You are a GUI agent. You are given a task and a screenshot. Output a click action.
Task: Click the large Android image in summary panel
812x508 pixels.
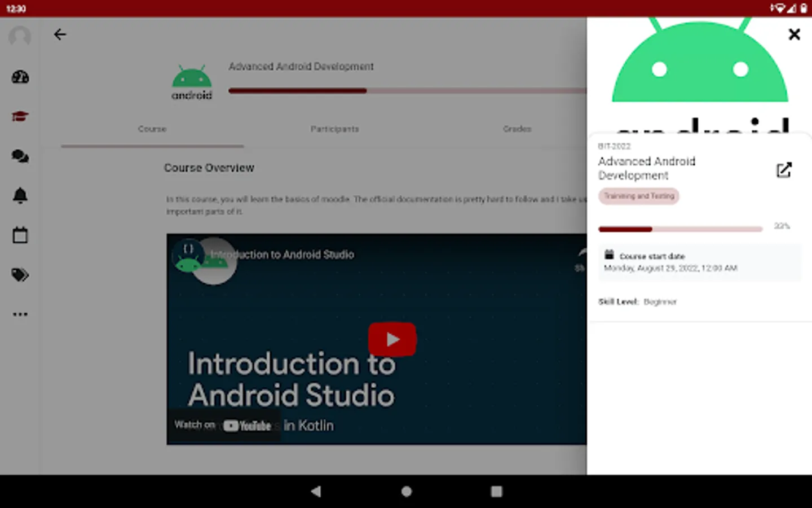coord(700,75)
